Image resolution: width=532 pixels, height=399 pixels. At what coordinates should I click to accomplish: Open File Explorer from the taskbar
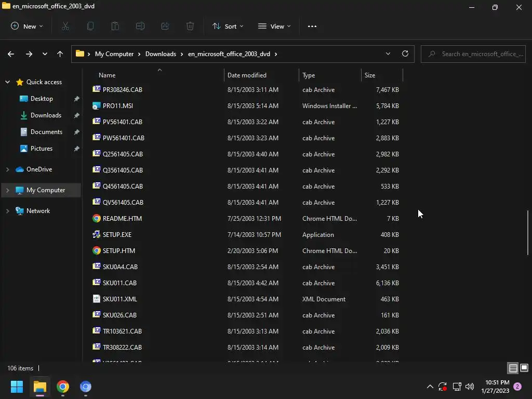coord(39,387)
